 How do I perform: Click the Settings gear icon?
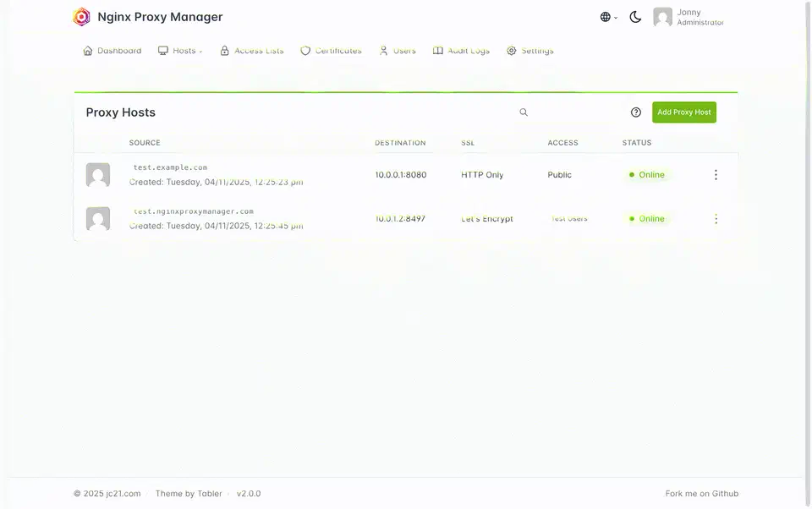pos(510,50)
